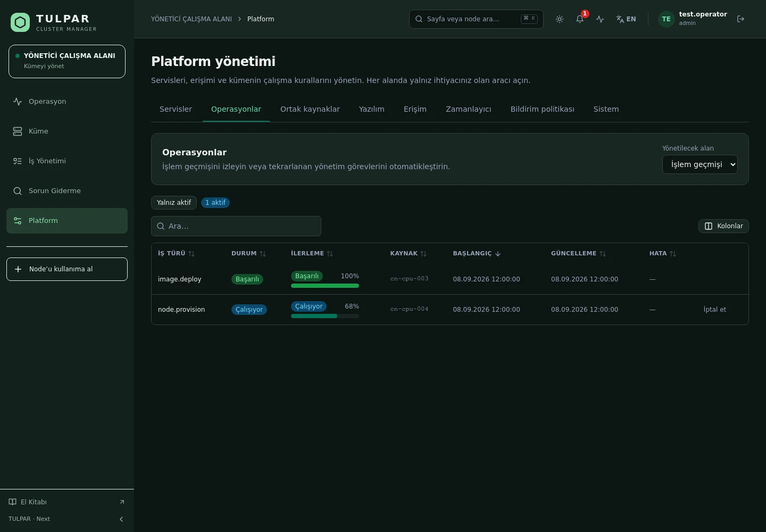
Task: Sort by İlerleme column
Action: tap(312, 254)
